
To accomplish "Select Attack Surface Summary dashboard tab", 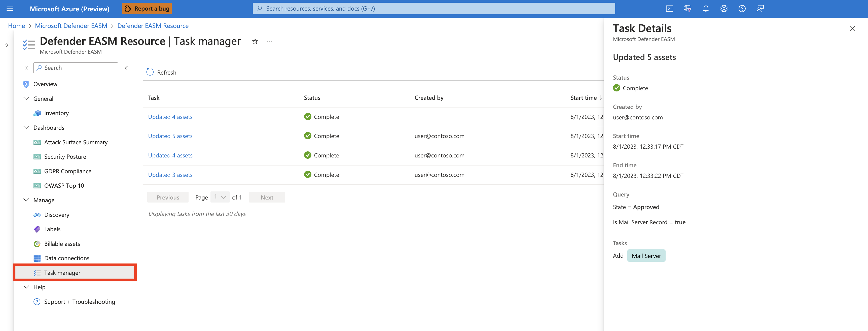I will point(76,142).
